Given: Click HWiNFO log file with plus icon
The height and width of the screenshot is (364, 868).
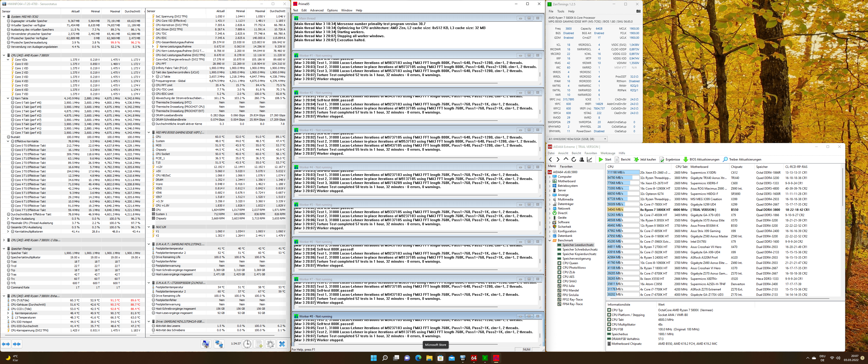Looking at the screenshot, I should [259, 344].
